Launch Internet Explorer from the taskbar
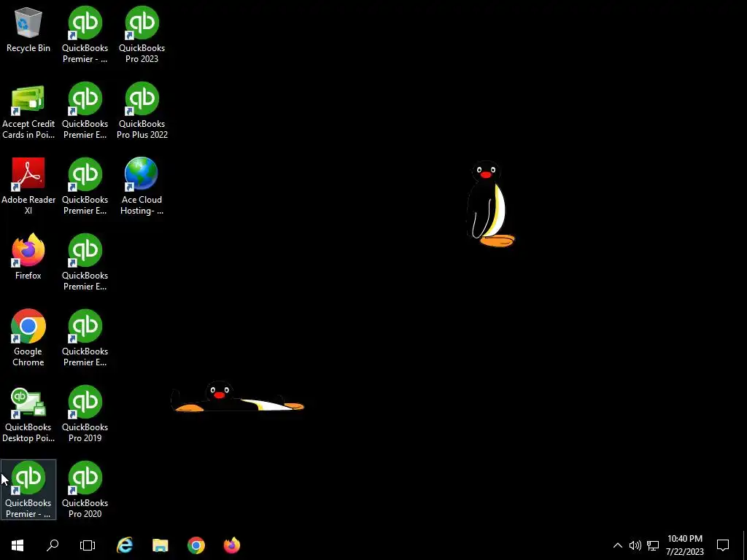The width and height of the screenshot is (747, 560). pyautogui.click(x=125, y=545)
